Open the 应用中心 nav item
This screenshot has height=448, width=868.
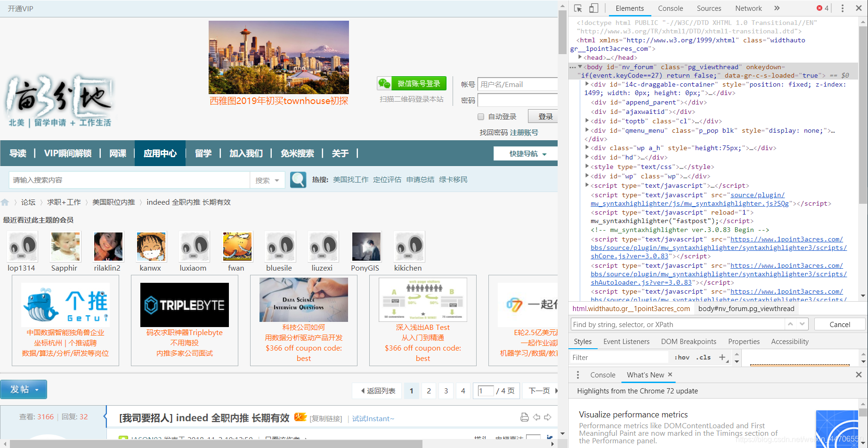pyautogui.click(x=160, y=153)
